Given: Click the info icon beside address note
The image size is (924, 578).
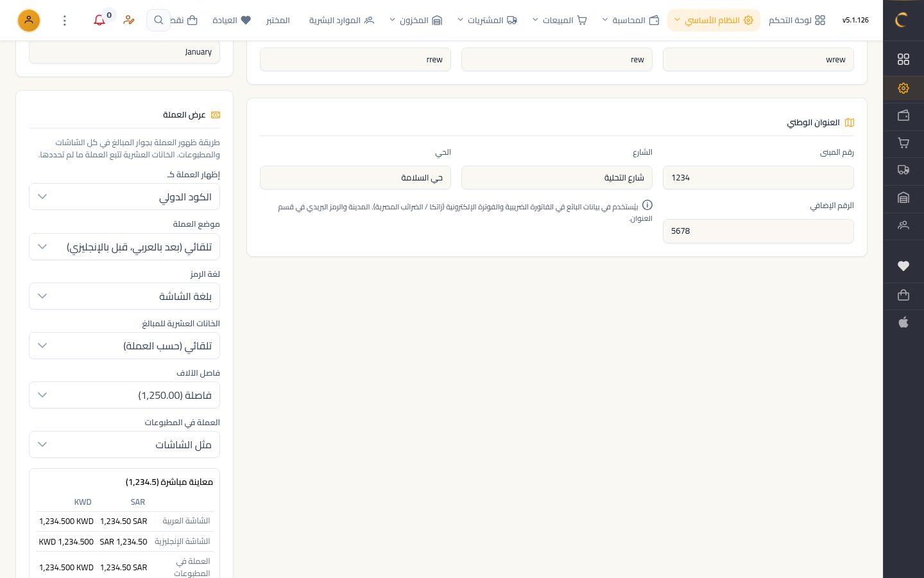Looking at the screenshot, I should point(647,205).
